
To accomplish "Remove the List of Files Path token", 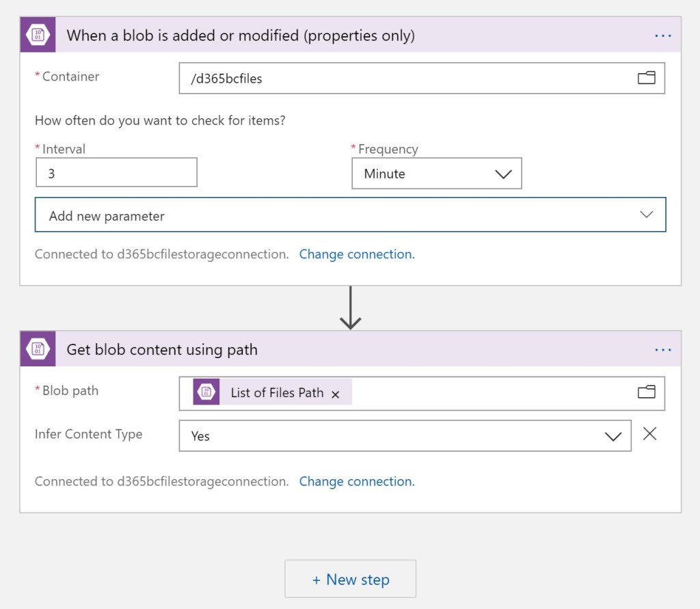I will (x=335, y=394).
